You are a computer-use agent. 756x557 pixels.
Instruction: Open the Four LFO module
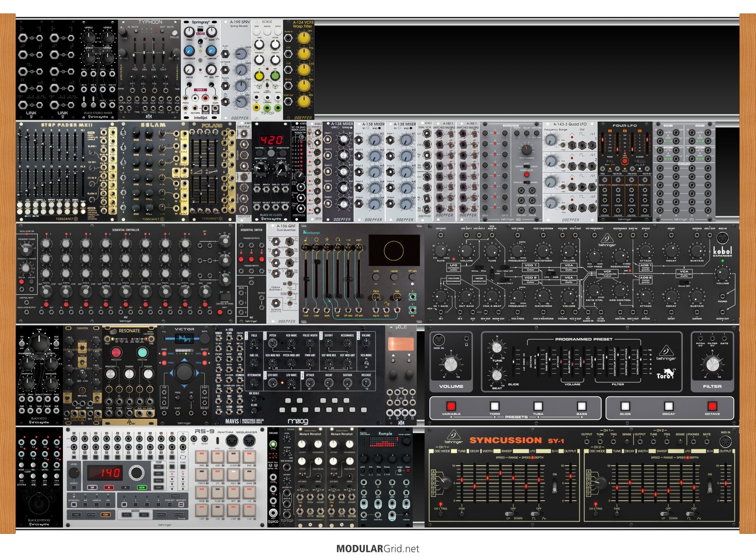click(625, 172)
